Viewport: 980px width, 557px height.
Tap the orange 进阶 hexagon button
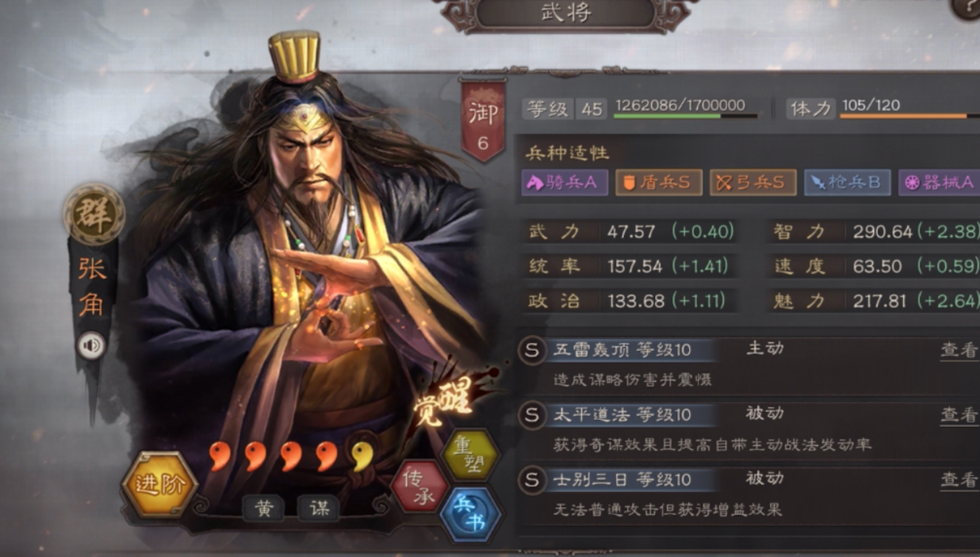[x=159, y=485]
